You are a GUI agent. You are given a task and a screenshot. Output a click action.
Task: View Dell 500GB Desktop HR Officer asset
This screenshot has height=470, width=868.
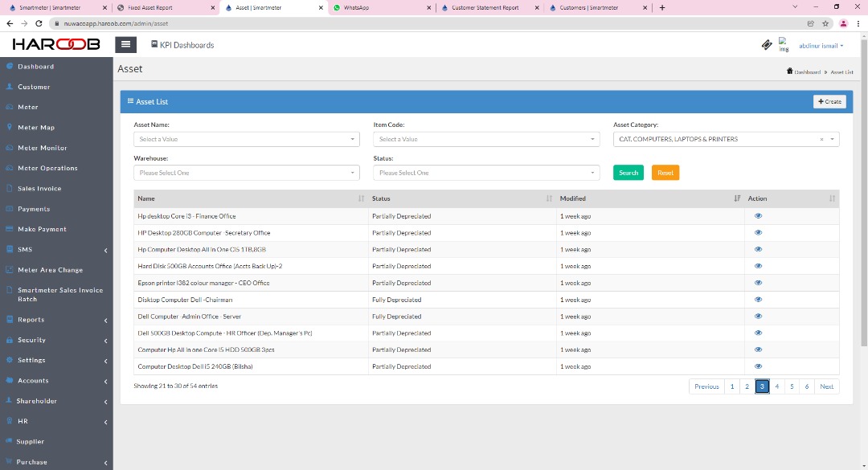point(759,333)
